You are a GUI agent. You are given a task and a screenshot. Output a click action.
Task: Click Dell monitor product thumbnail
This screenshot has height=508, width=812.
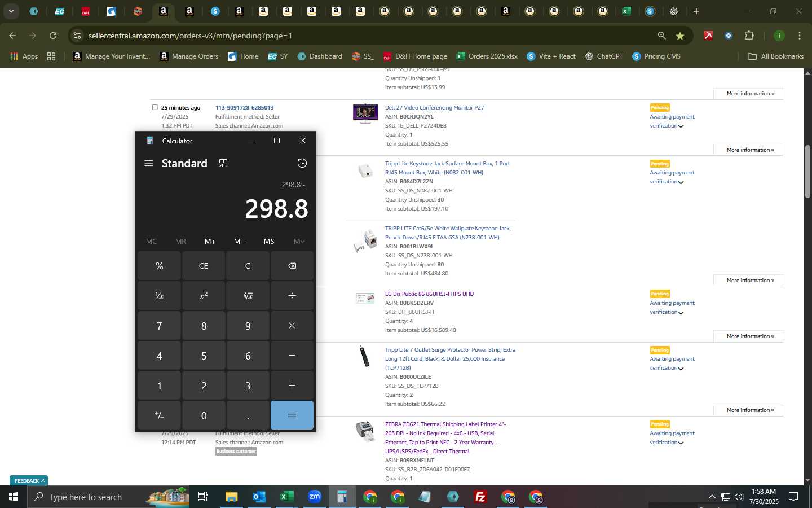point(365,113)
